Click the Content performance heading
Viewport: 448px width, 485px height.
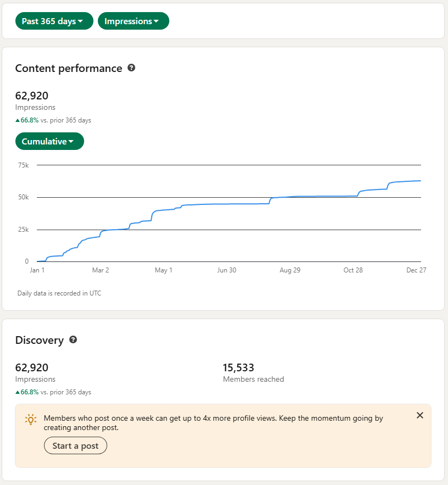(x=69, y=68)
